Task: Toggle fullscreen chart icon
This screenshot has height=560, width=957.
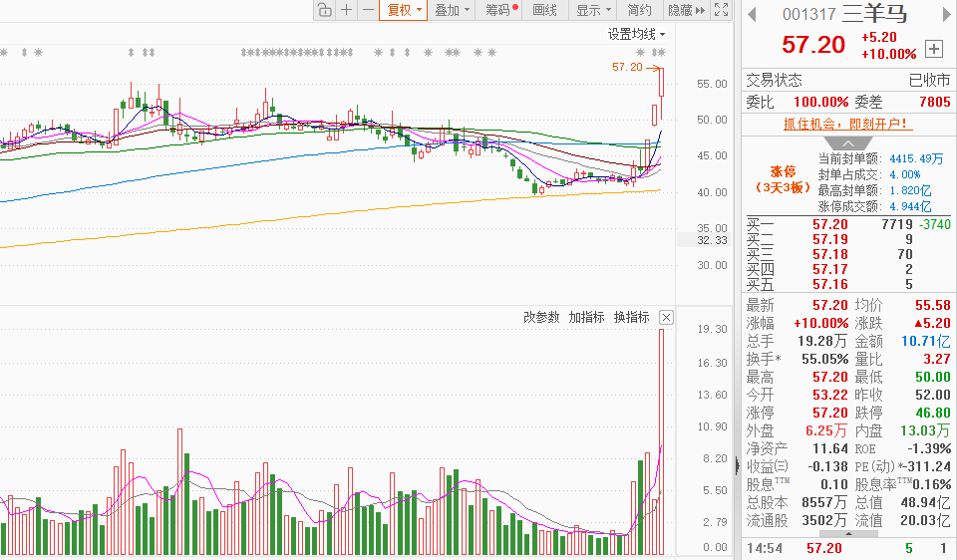Action: (x=722, y=10)
